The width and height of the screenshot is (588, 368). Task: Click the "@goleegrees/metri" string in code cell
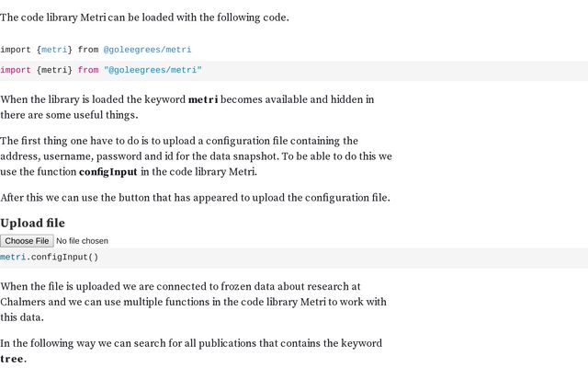pos(153,70)
